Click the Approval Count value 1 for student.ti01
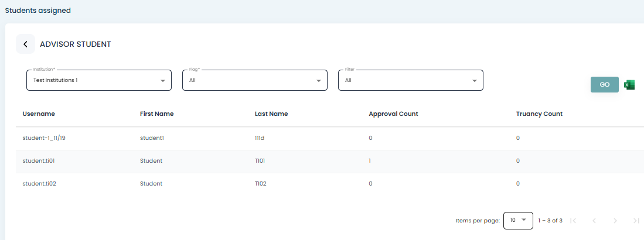The image size is (644, 240). tap(370, 160)
